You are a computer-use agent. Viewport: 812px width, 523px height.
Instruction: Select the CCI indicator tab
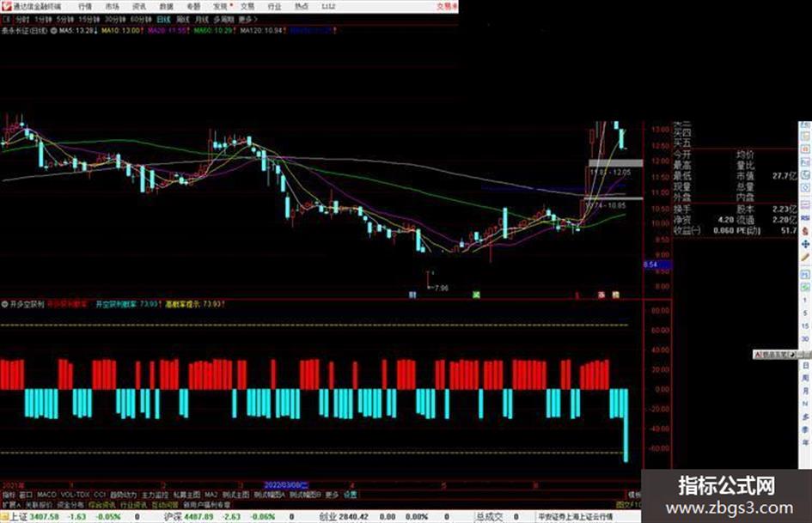click(x=100, y=495)
